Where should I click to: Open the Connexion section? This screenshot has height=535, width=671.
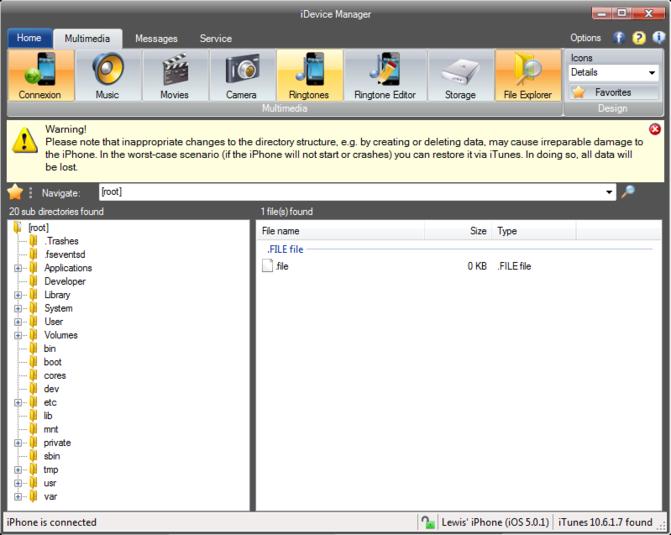(x=41, y=75)
